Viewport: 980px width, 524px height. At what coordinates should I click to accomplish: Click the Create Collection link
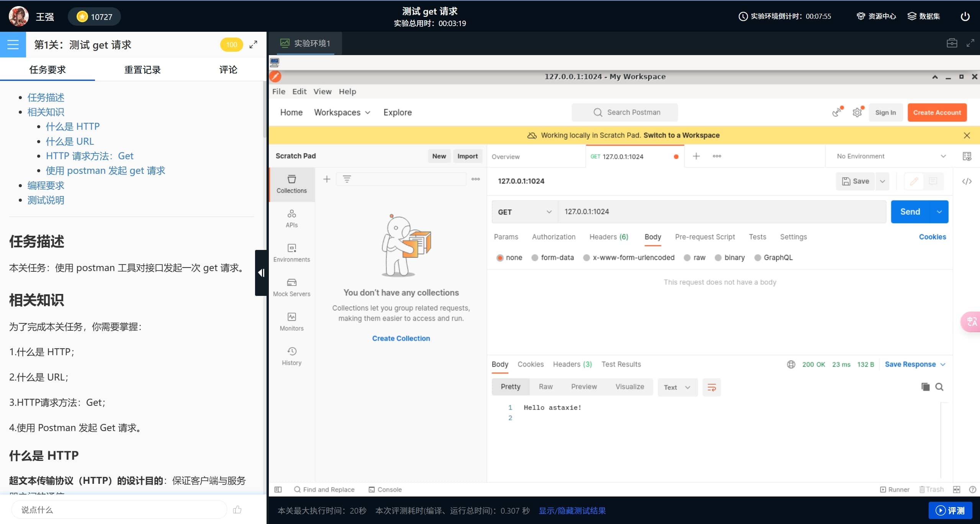[401, 338]
